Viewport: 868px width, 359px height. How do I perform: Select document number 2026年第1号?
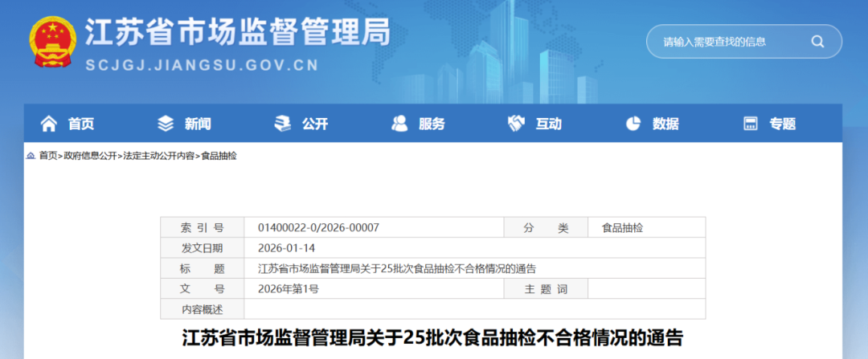[x=288, y=289]
